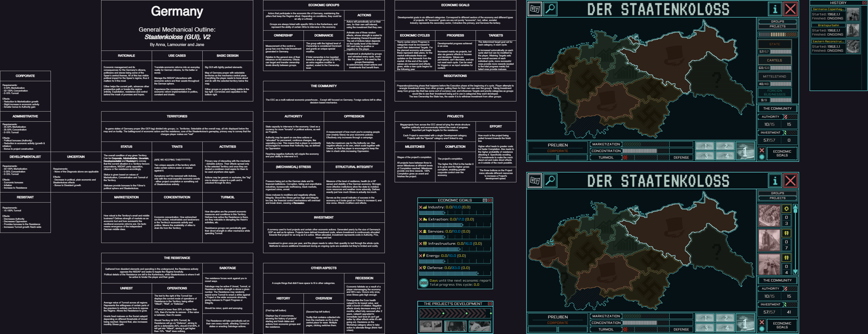Close the Project's Development panel
868x334 pixels.
tap(490, 304)
